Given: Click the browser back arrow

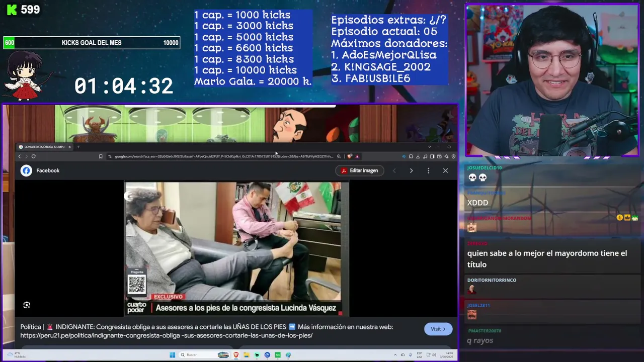Looking at the screenshot, I should click(x=20, y=156).
